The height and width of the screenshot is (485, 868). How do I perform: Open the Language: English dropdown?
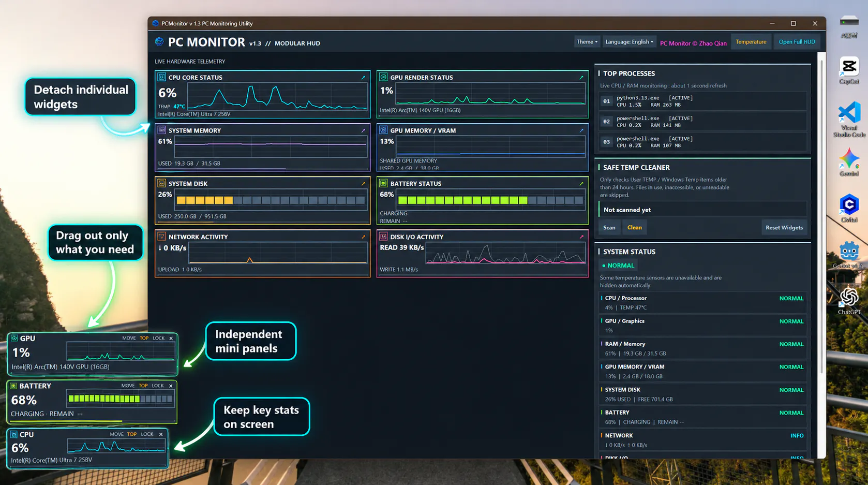coord(629,42)
